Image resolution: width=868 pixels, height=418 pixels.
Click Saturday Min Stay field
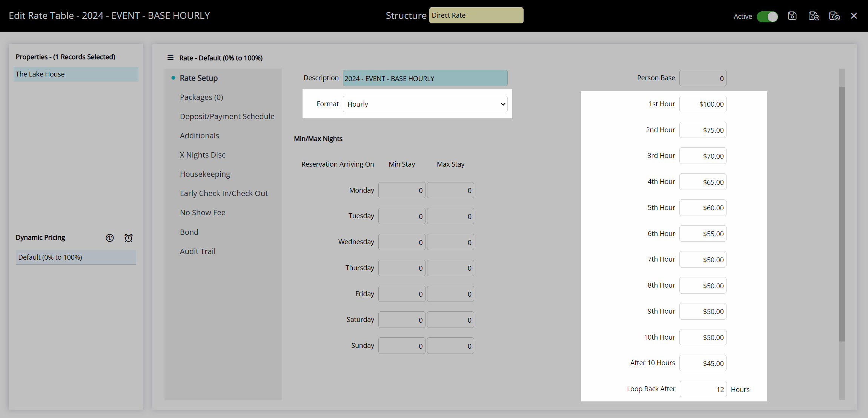coord(402,320)
